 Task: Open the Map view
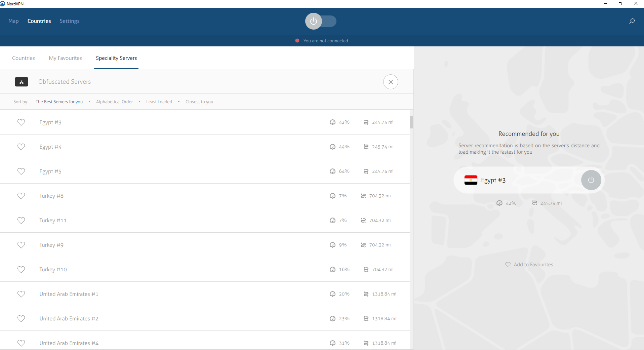tap(13, 21)
